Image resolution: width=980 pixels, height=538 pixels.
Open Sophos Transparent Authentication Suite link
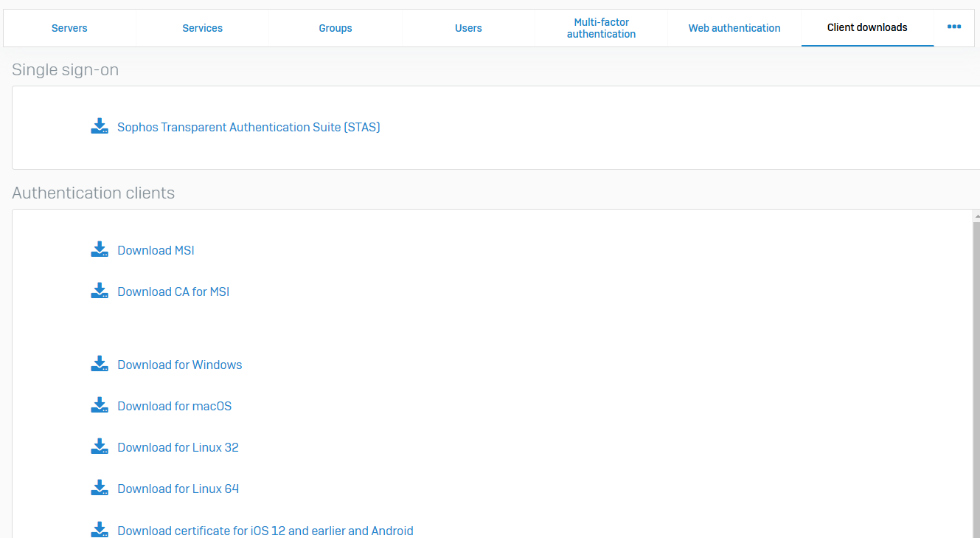249,127
